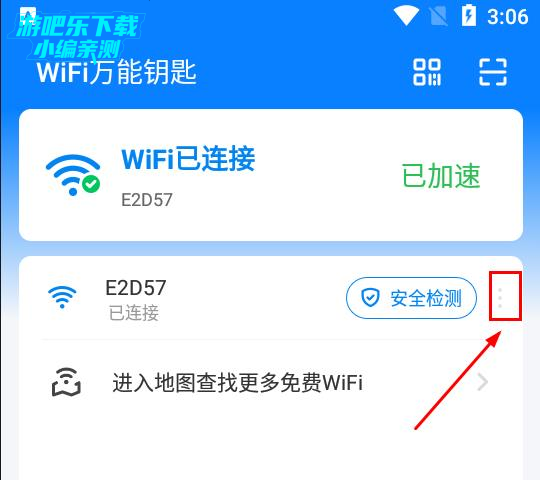
Task: Tap the 安全检测 button
Action: 411,298
